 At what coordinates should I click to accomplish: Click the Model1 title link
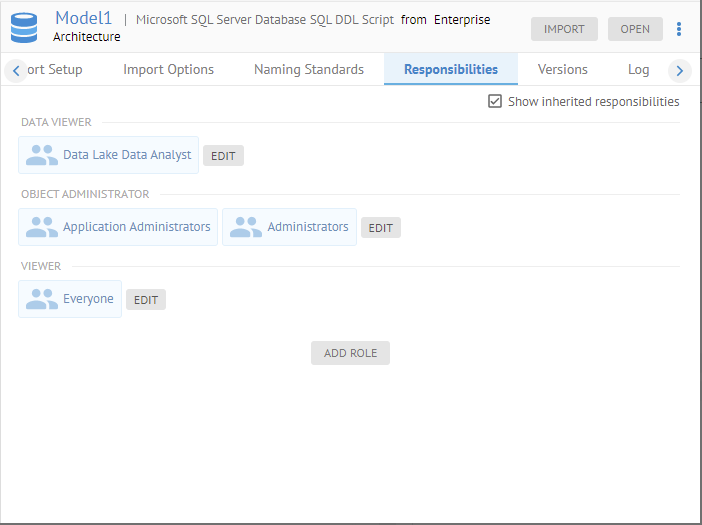83,18
